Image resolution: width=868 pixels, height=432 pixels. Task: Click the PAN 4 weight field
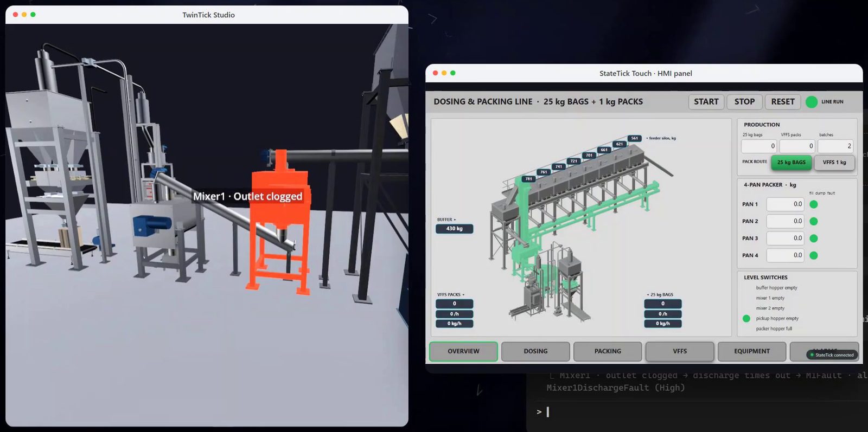coord(785,255)
